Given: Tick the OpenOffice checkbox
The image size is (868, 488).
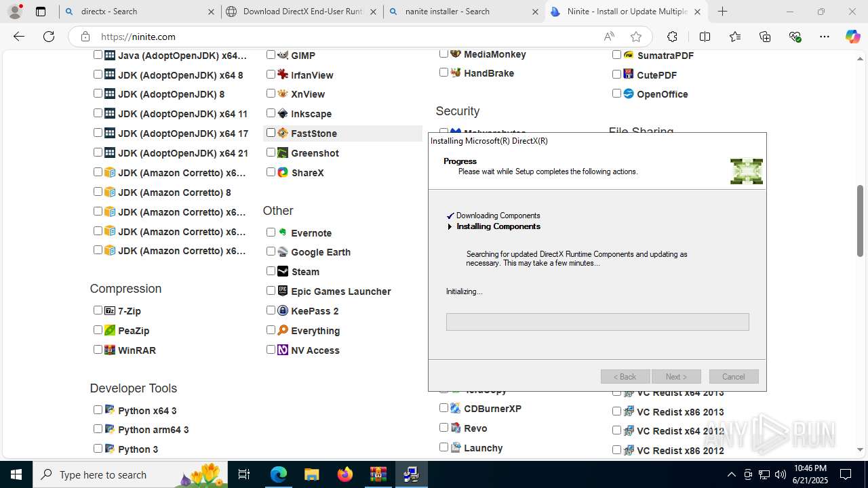Looking at the screenshot, I should [x=616, y=94].
